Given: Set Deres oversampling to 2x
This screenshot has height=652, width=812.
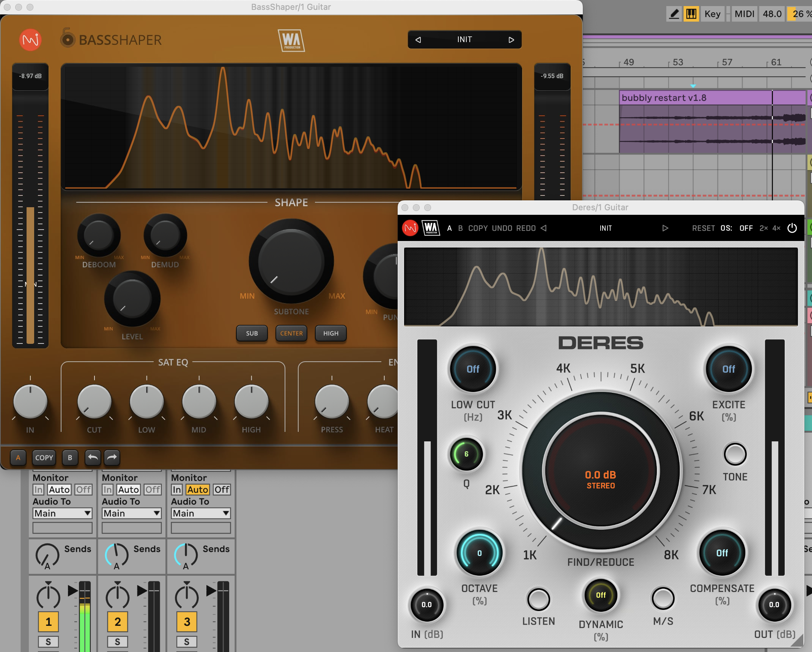Looking at the screenshot, I should tap(763, 228).
